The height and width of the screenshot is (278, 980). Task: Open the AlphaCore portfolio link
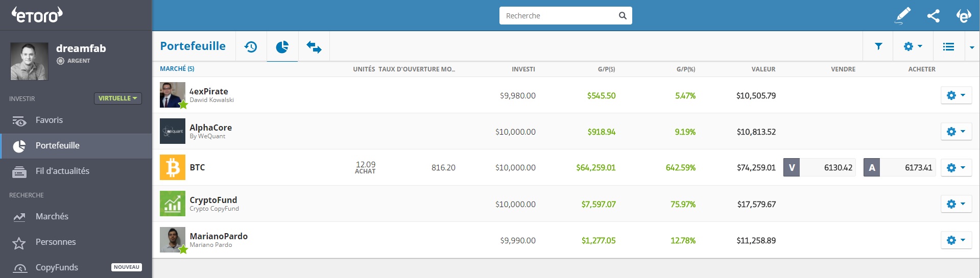[210, 128]
